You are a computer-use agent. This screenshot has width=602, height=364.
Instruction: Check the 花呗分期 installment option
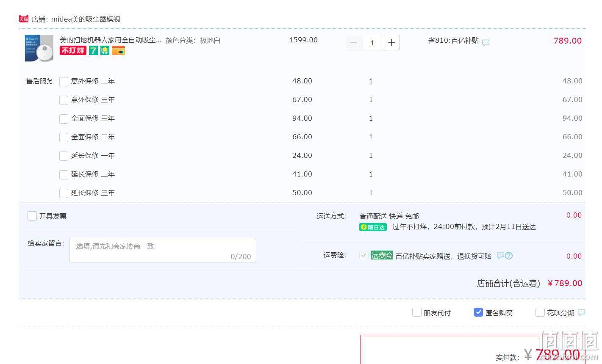coord(540,312)
